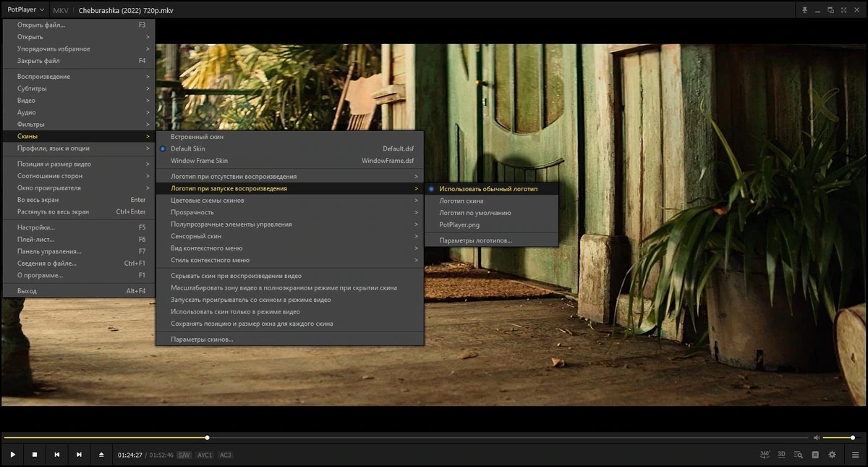Select 'Встроенный скин' option

click(x=290, y=136)
